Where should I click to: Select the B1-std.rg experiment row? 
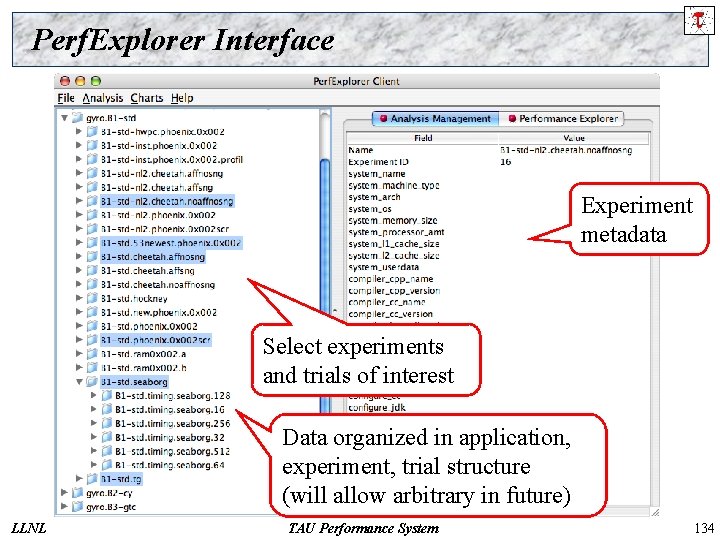(x=121, y=479)
